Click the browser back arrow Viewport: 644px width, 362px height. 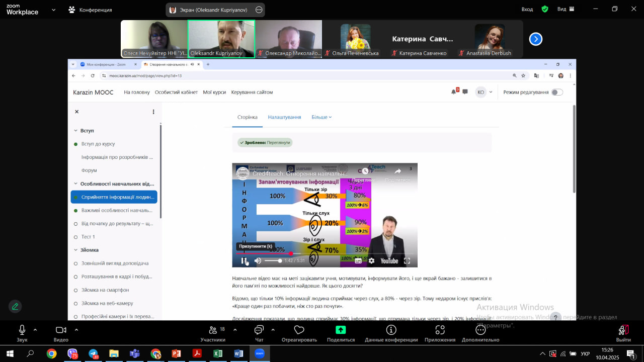coord(74,75)
